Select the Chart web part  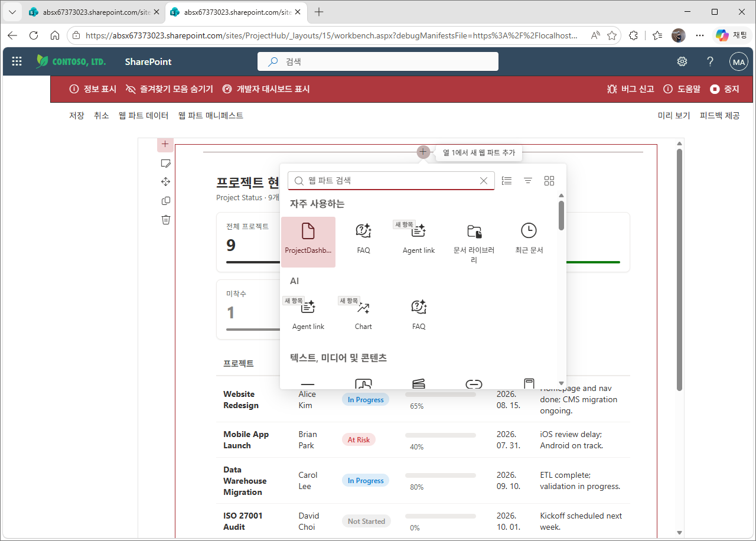point(363,315)
